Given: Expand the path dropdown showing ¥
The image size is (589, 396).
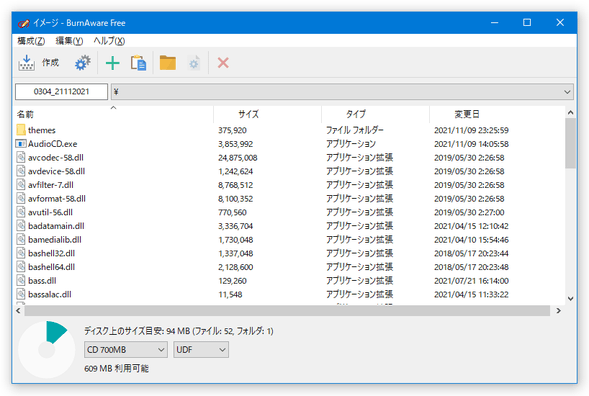Looking at the screenshot, I should coord(567,92).
